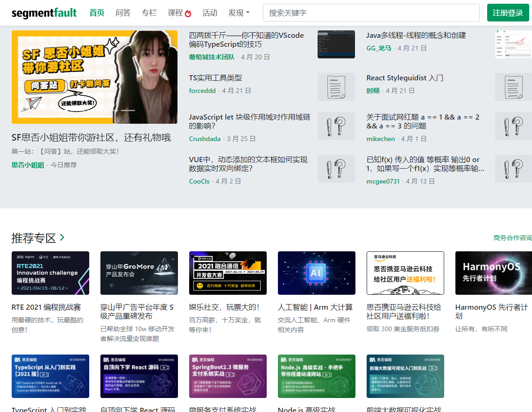Open the 推荐专区 section heading
Screen dimensions: 532x412
click(34, 238)
